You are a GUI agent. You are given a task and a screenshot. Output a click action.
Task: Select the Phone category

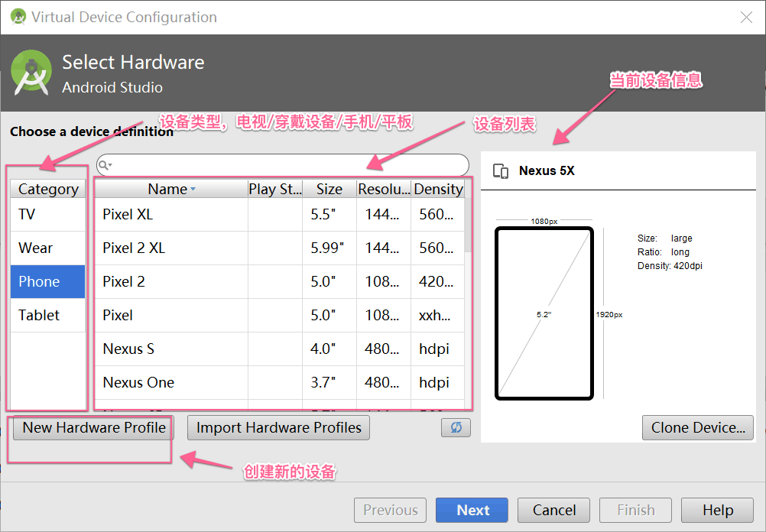click(x=48, y=282)
